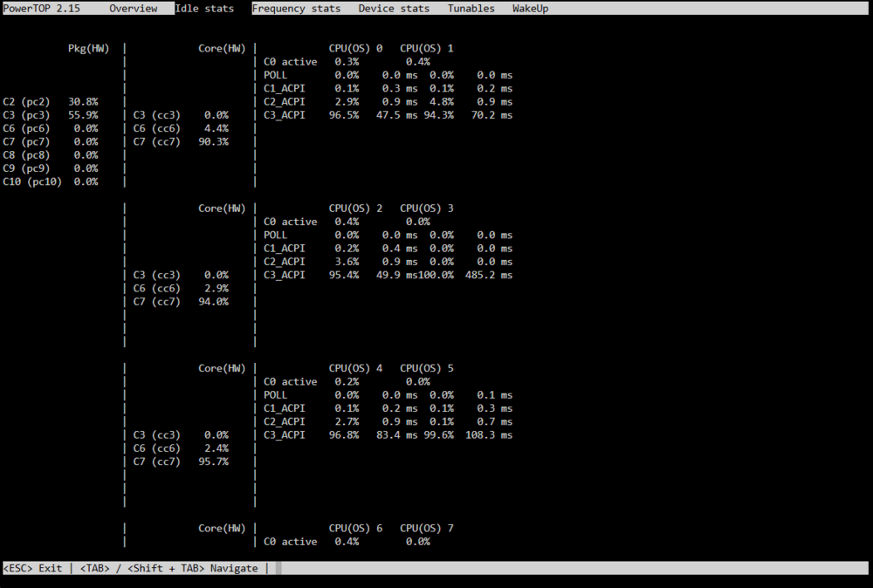Click the 3.6% C2_ACPI value for CPU 2
Image resolution: width=873 pixels, height=588 pixels.
coord(347,262)
